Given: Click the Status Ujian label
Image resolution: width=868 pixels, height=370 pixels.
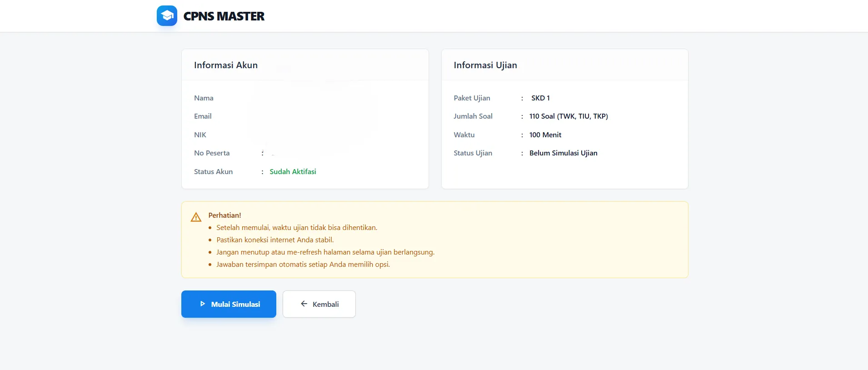Looking at the screenshot, I should click(x=473, y=153).
